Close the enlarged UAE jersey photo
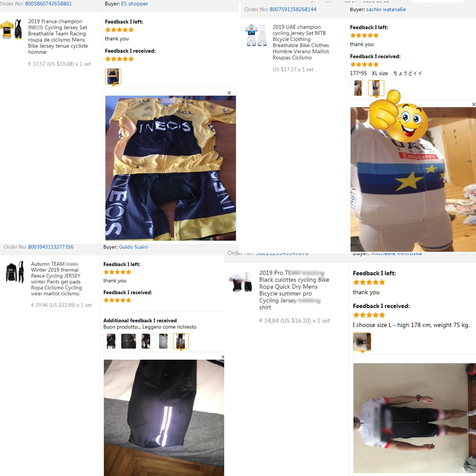This screenshot has width=476, height=476. click(x=474, y=104)
